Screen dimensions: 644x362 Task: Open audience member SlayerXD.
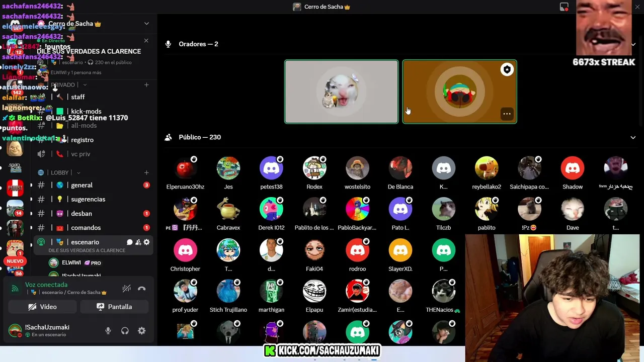coord(400,255)
